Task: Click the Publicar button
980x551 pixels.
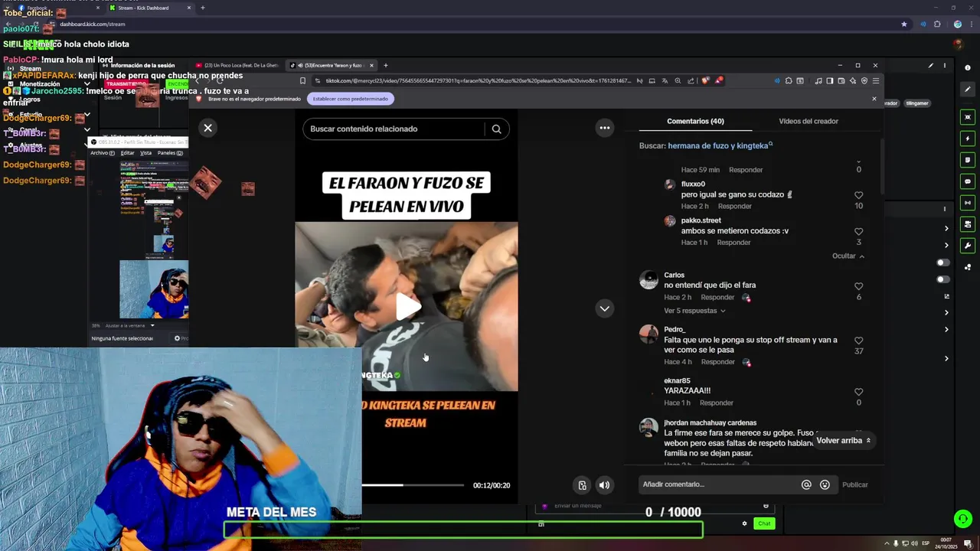Action: [x=855, y=484]
